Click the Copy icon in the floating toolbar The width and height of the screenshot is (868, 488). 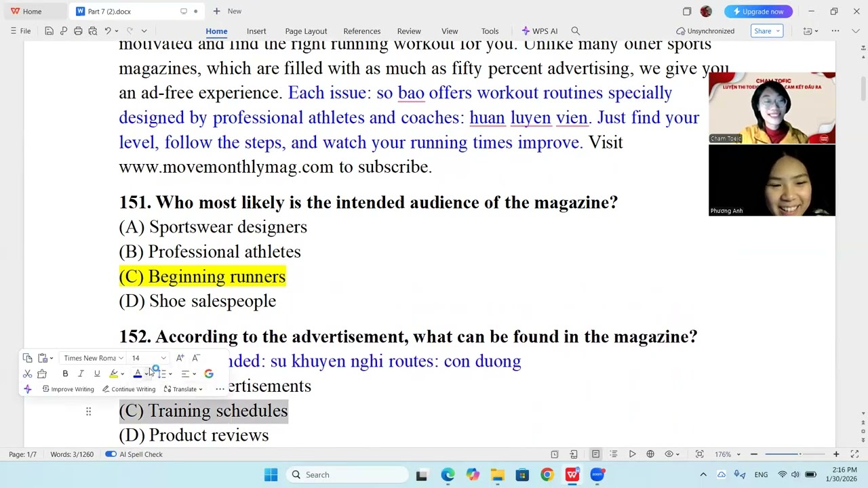click(27, 358)
